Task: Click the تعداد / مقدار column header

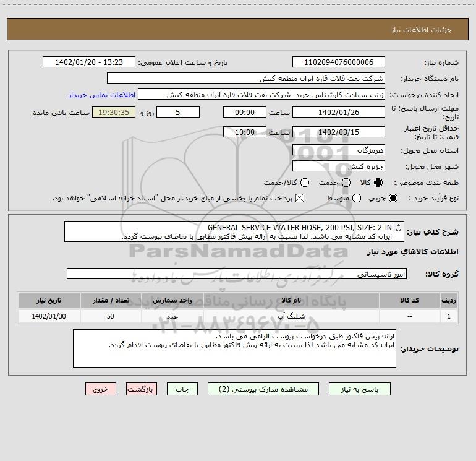Action: tap(111, 301)
